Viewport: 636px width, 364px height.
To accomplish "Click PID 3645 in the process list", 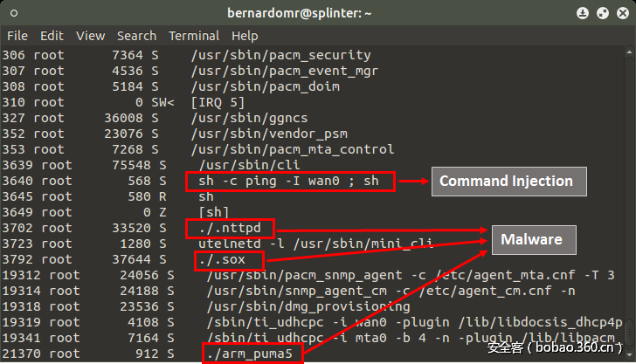I will pos(17,197).
